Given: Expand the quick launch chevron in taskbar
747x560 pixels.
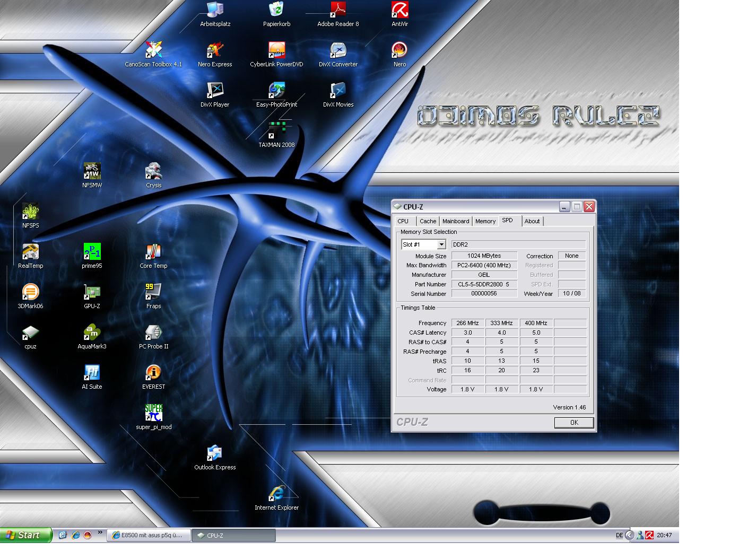Looking at the screenshot, I should pos(100,533).
